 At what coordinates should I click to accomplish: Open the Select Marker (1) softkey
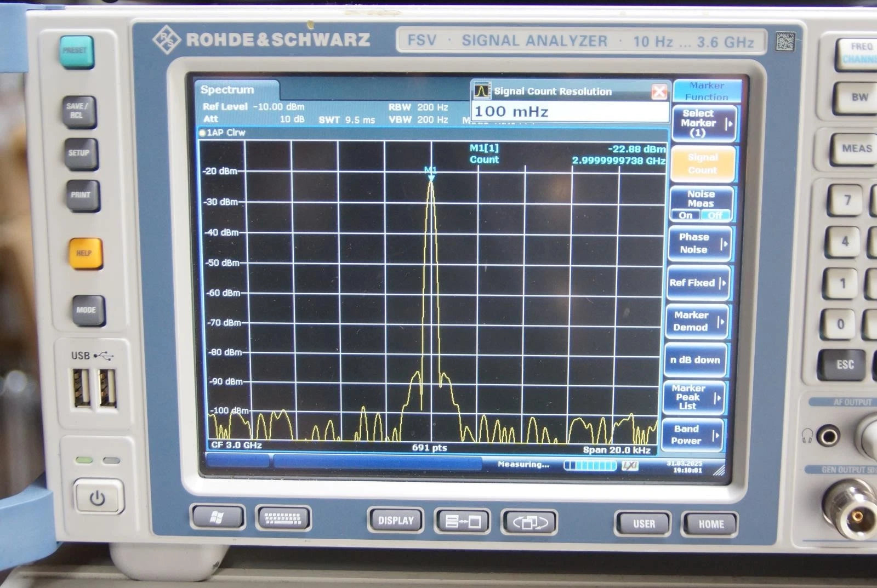pos(703,123)
